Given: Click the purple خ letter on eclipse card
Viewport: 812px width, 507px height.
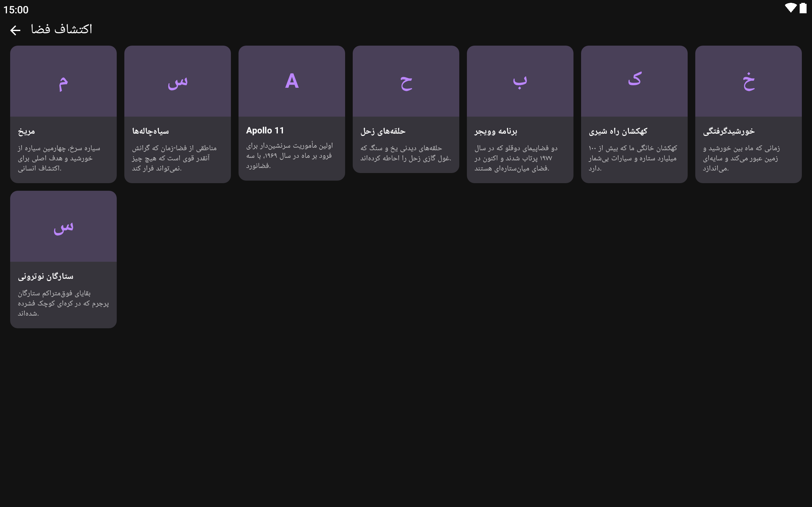Looking at the screenshot, I should click(748, 81).
